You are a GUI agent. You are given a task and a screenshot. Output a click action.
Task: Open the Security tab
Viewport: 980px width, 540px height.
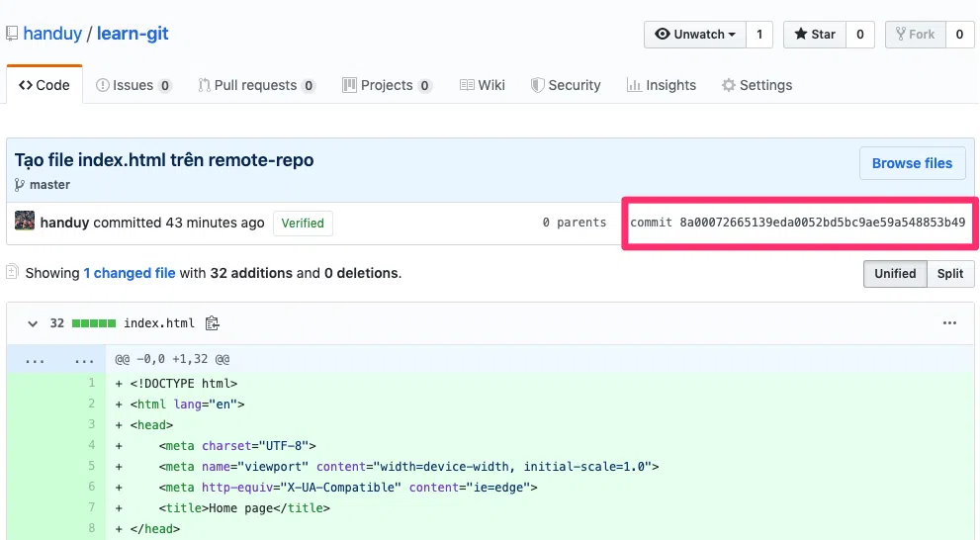click(566, 85)
